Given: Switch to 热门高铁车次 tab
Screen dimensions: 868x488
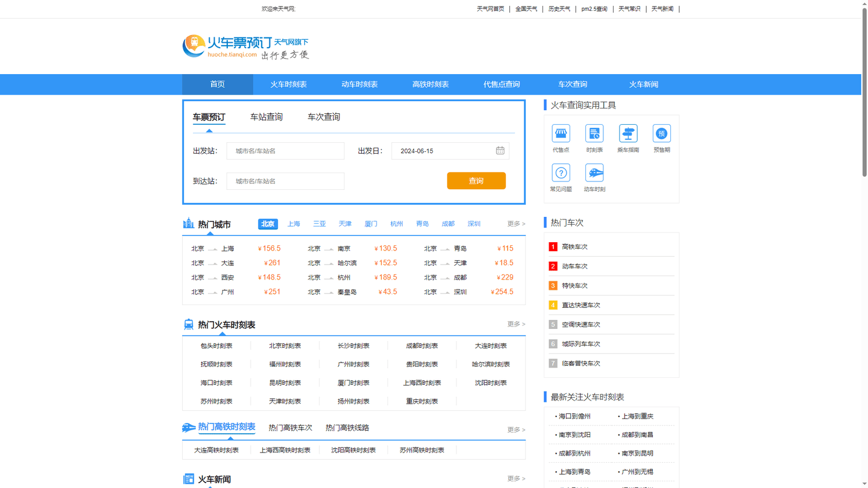Looking at the screenshot, I should 291,428.
